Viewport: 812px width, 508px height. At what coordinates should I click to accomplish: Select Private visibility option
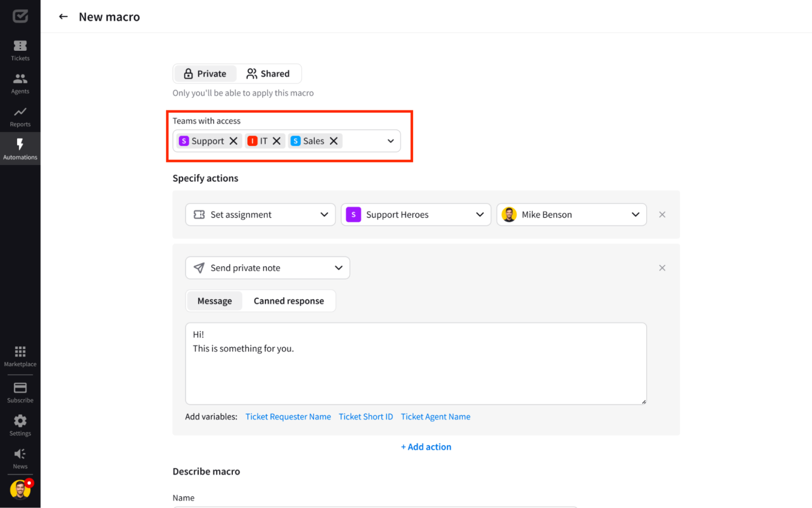click(205, 73)
